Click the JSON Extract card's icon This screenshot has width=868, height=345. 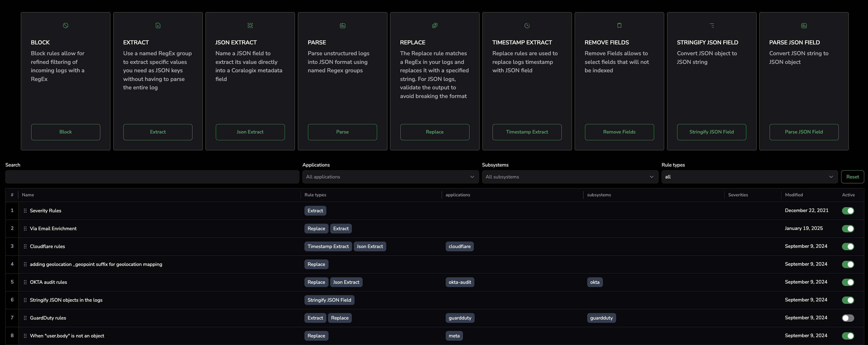point(250,25)
